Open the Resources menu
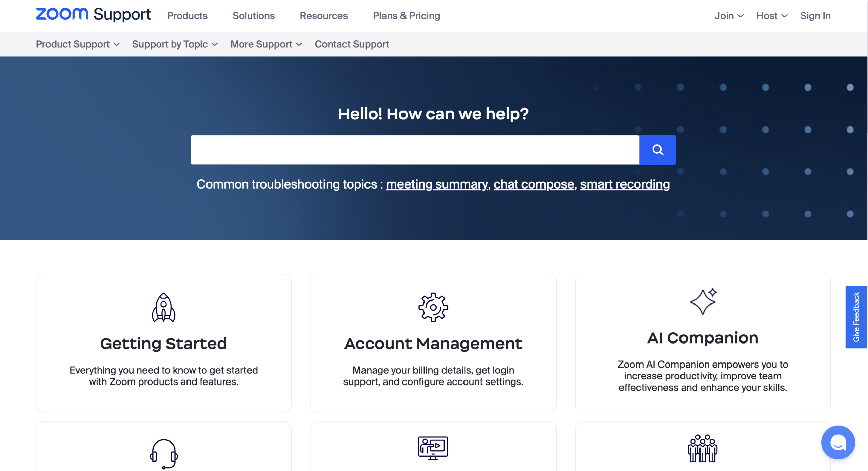 [x=323, y=16]
